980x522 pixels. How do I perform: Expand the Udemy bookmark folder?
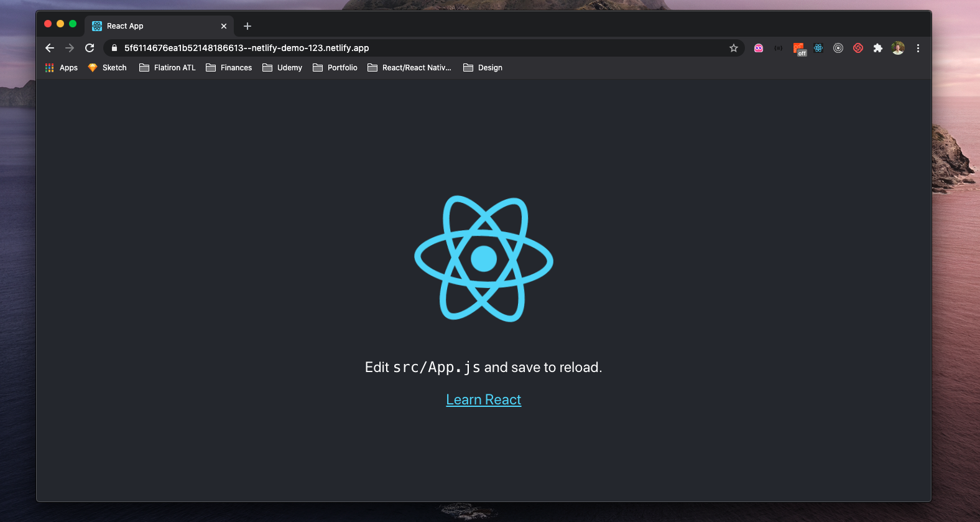tap(282, 68)
